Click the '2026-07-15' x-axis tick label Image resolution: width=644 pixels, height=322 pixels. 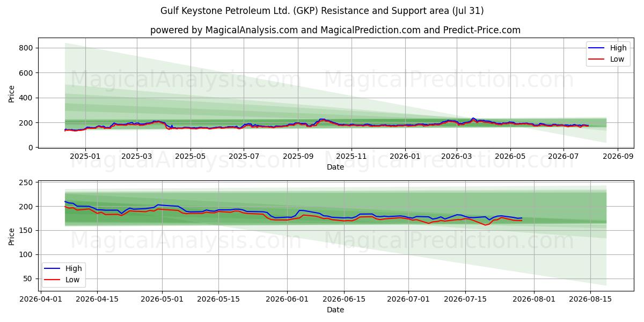click(466, 300)
